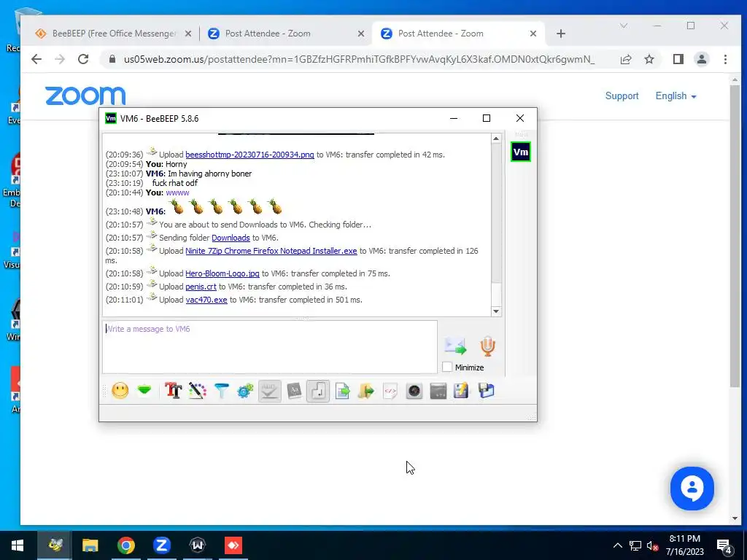
Task: Open the emoticons smiley picker
Action: [120, 391]
